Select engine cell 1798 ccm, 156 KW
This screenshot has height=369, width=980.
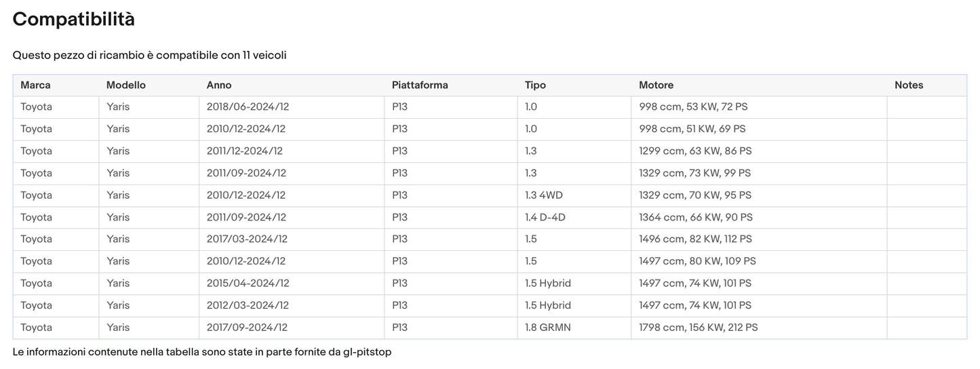click(698, 328)
